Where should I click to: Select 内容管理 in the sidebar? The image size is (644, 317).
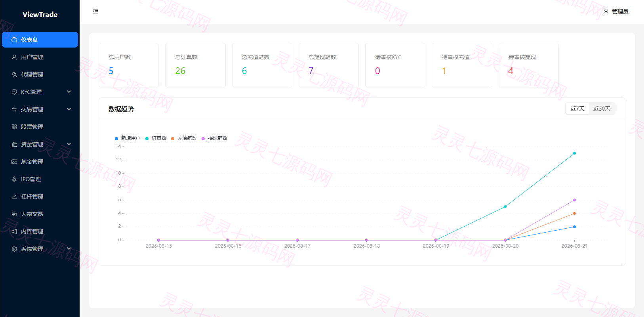(x=40, y=231)
